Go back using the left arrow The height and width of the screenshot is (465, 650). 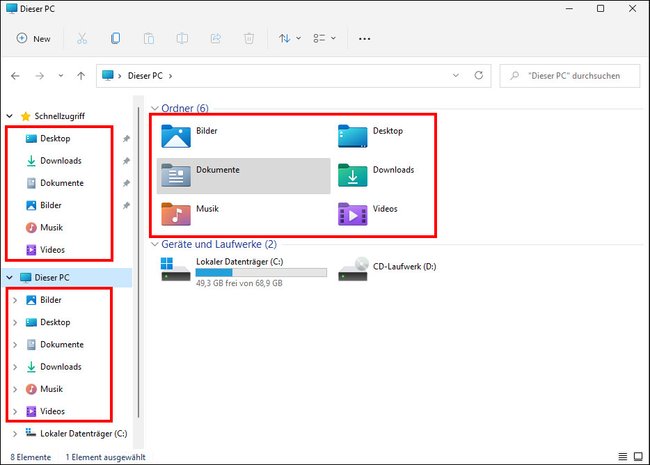pyautogui.click(x=15, y=76)
